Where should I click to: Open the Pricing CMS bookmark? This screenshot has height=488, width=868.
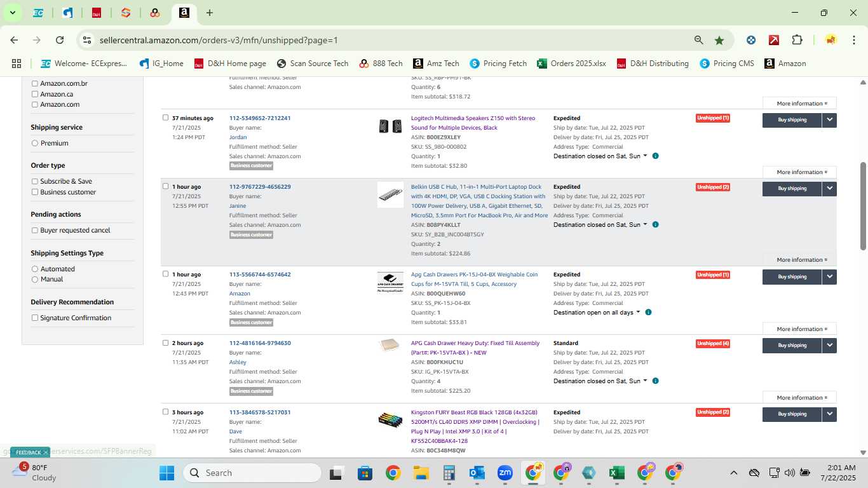point(726,64)
